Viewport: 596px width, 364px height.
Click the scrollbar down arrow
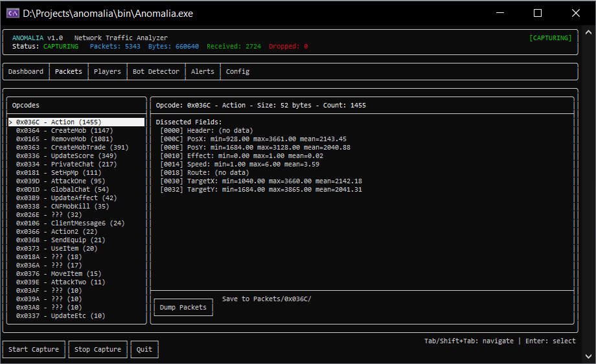point(589,356)
